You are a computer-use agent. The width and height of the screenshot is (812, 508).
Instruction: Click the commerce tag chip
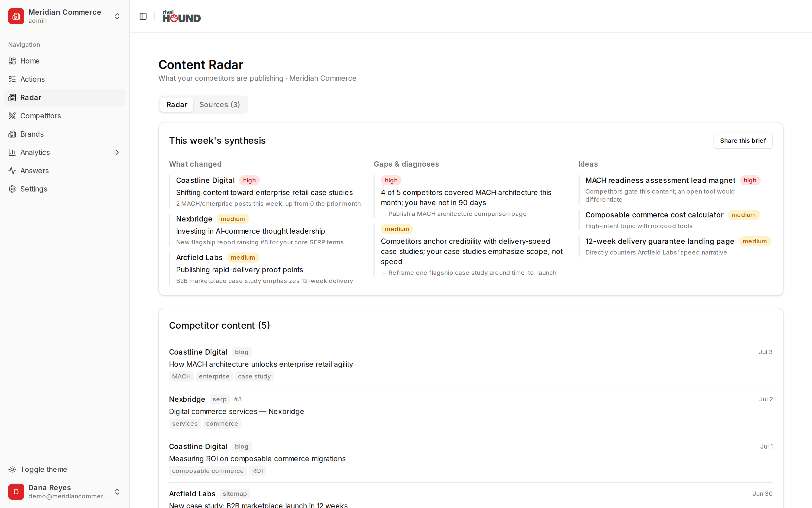click(x=222, y=424)
